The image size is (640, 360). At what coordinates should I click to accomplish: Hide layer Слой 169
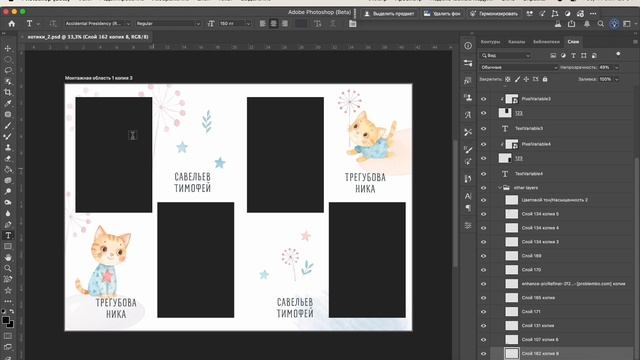coord(484,256)
